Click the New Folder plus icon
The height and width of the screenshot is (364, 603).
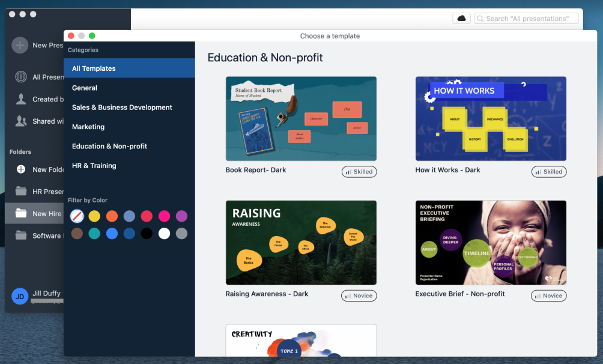(x=21, y=169)
